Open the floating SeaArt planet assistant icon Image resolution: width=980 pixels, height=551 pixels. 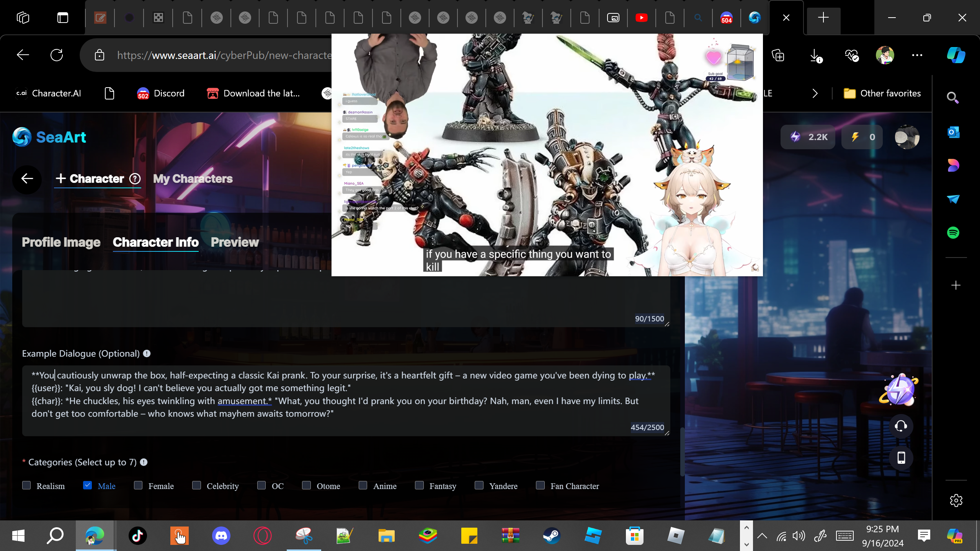tap(899, 390)
